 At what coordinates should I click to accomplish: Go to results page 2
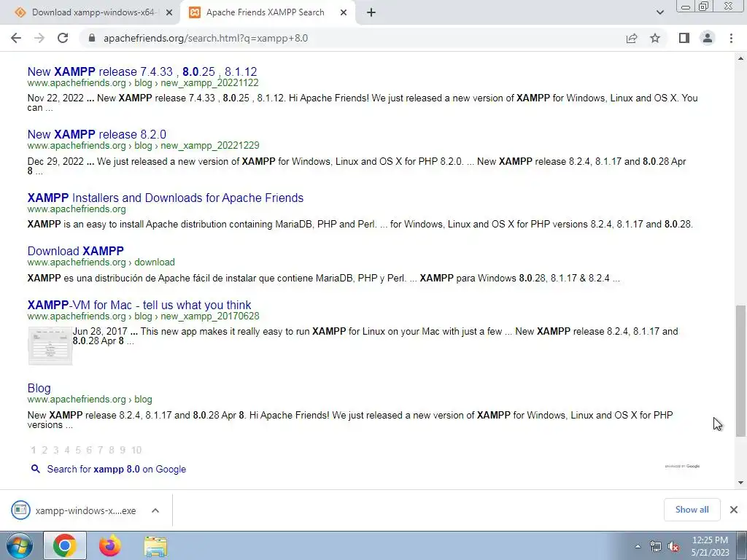(x=44, y=450)
